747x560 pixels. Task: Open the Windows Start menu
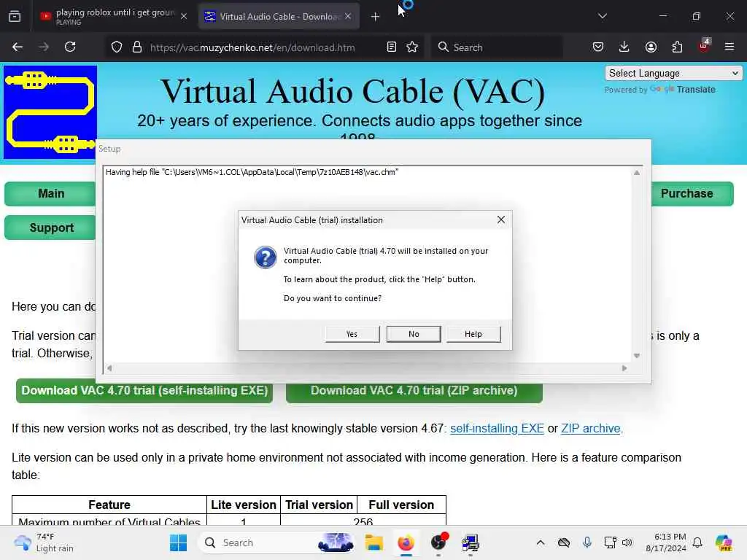[178, 542]
